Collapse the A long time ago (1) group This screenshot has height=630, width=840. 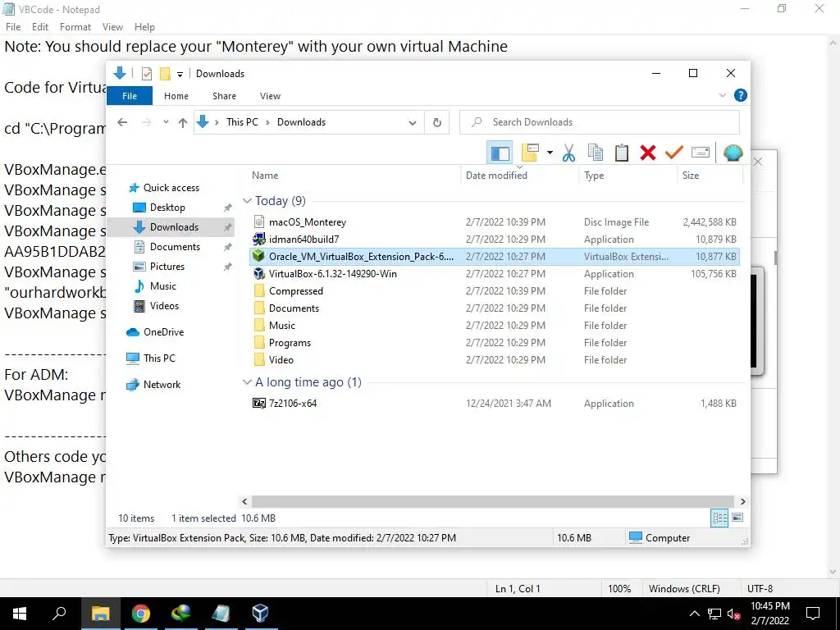click(x=247, y=382)
